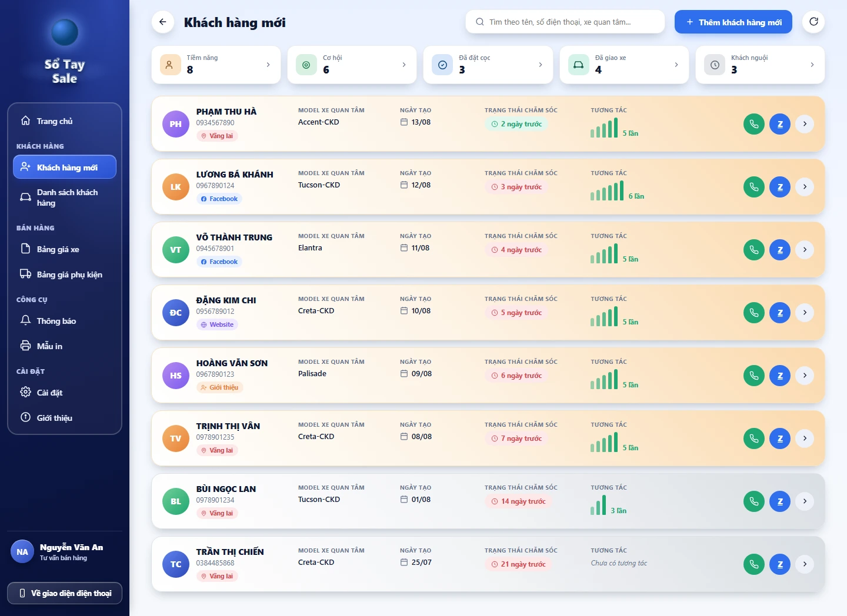Open Danh sách khách hàng in sidebar
Screen dimensions: 847x616
coord(65,197)
